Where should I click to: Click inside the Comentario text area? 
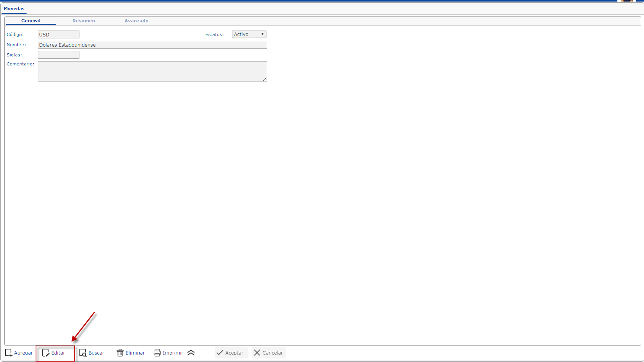153,71
